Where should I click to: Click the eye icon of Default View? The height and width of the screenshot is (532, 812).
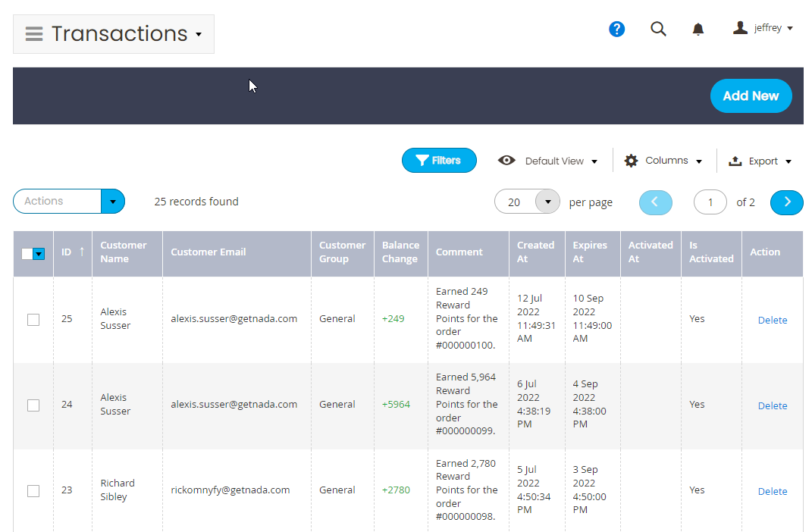tap(506, 161)
